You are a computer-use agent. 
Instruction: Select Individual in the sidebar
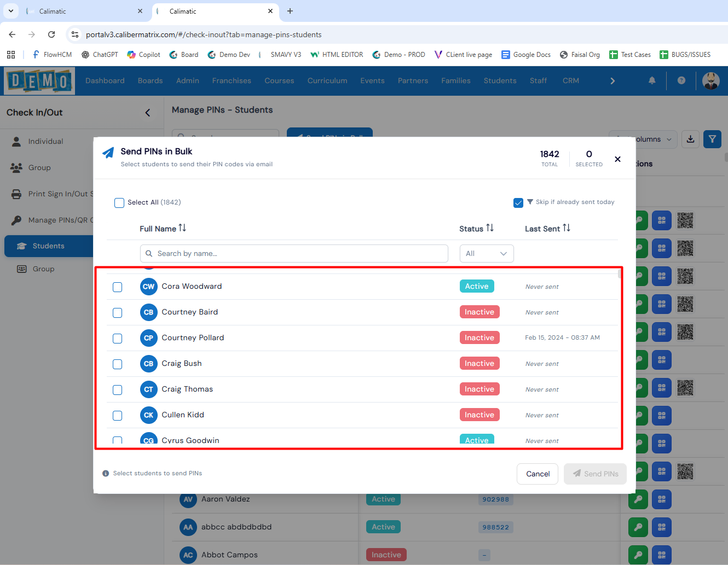pos(46,141)
